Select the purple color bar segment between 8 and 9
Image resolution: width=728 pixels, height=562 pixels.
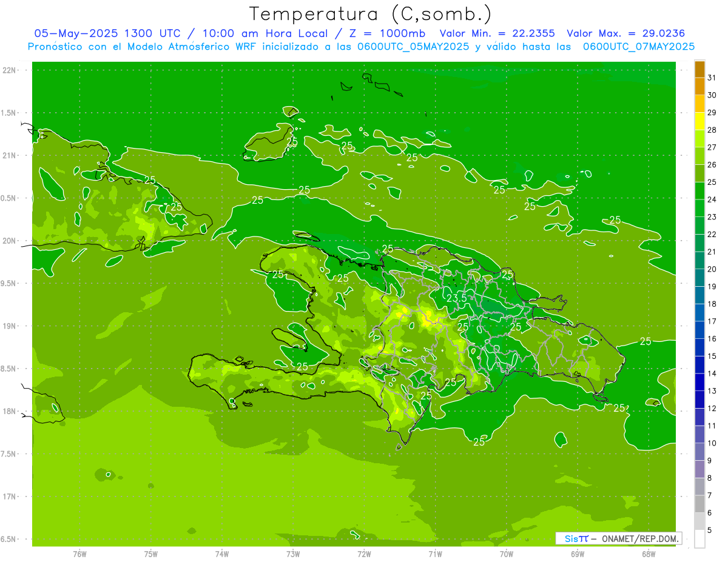[x=699, y=469]
